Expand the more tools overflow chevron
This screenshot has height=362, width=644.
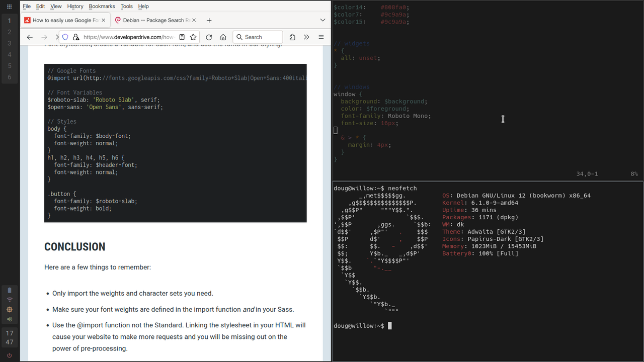coord(306,37)
